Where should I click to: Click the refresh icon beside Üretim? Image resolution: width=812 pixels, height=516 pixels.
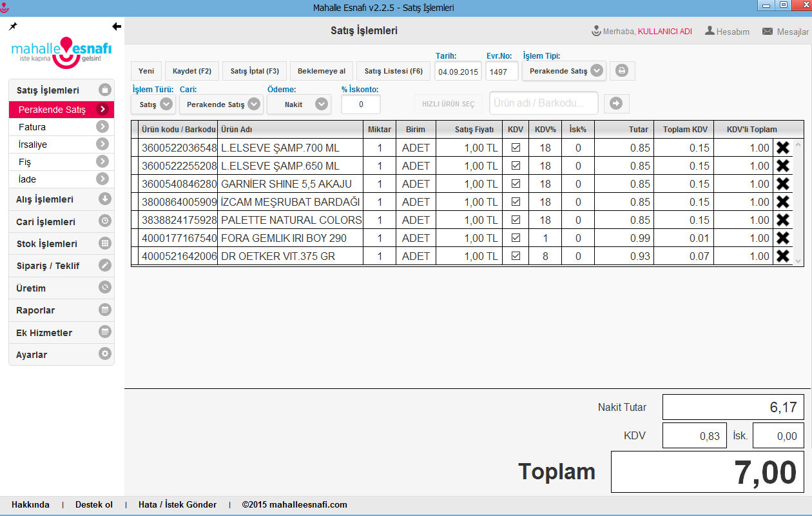105,288
